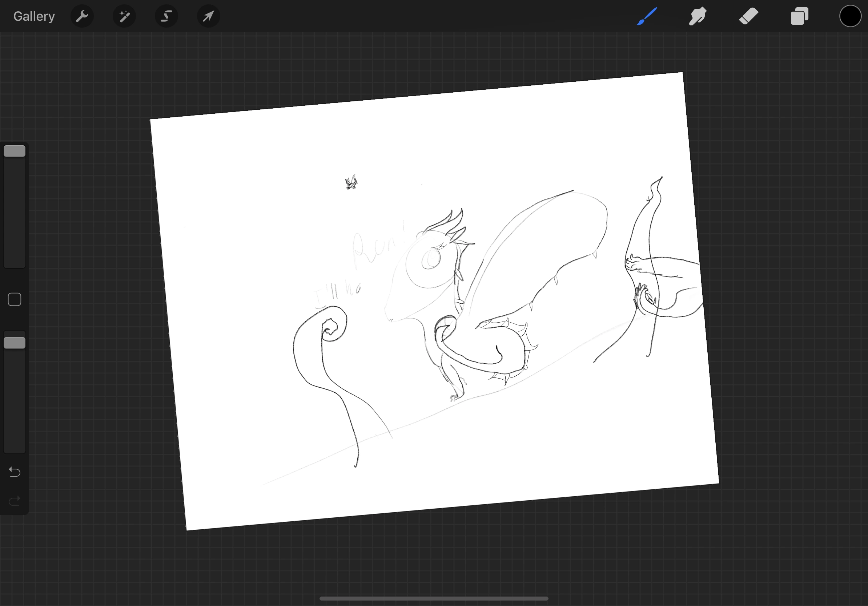Viewport: 868px width, 606px height.
Task: Open the Actions wrench menu
Action: pos(82,16)
